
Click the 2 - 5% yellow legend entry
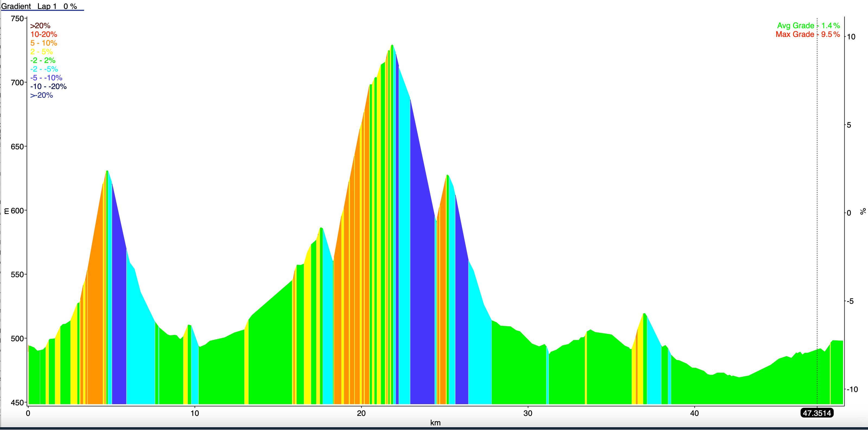(42, 52)
